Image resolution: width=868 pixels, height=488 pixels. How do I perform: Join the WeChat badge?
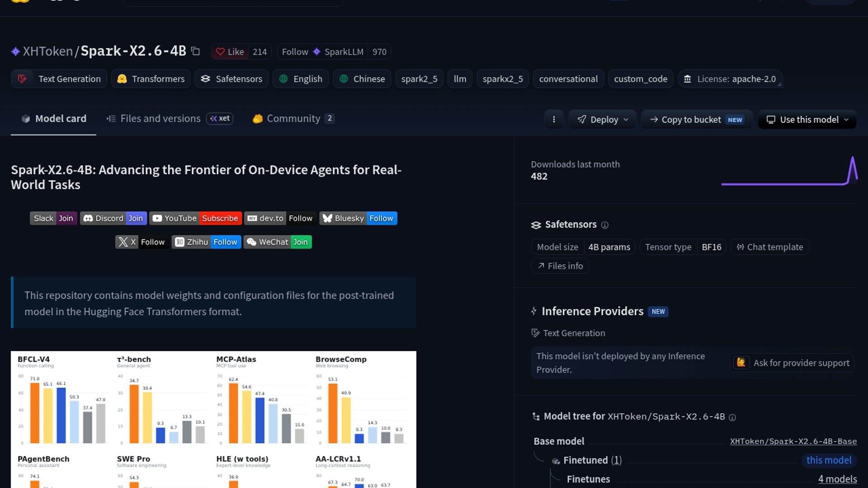(278, 242)
